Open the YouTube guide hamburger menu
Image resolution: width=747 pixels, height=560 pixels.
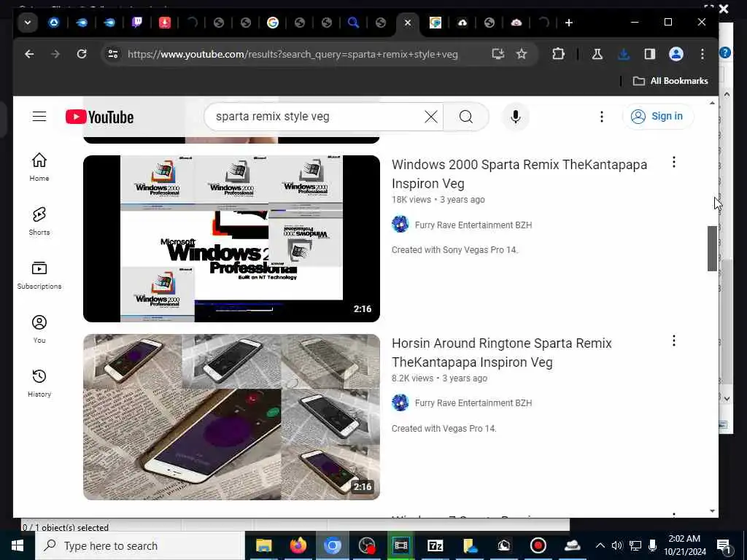click(39, 117)
